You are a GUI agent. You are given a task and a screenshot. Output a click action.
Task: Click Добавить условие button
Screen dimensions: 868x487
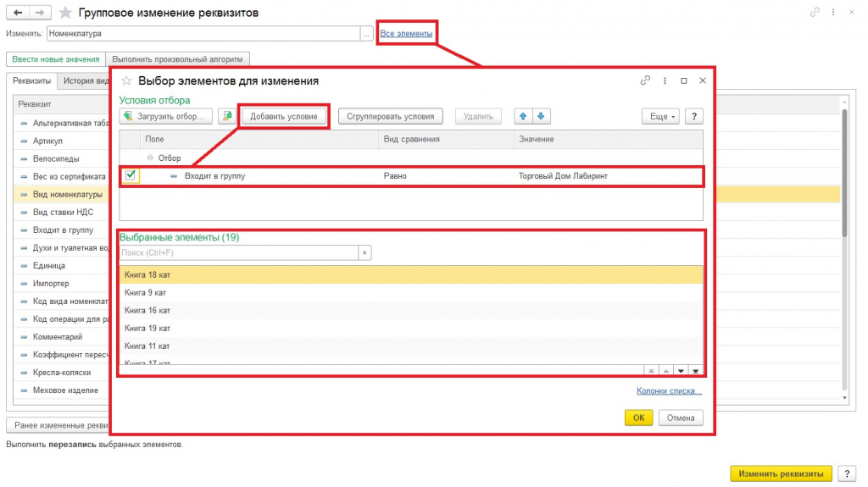[283, 116]
